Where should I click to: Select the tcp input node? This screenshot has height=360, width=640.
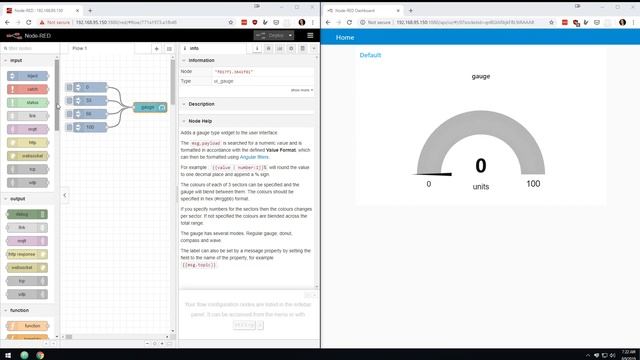click(x=28, y=169)
